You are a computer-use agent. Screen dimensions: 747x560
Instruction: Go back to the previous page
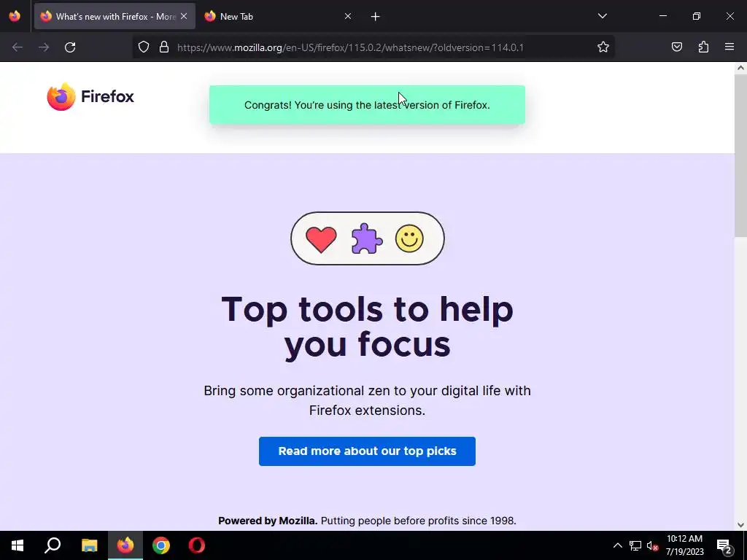(x=18, y=47)
